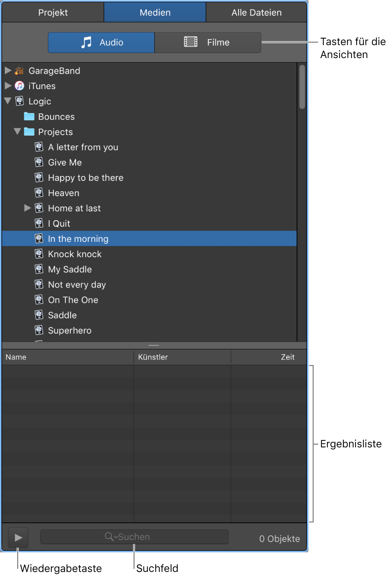This screenshot has height=576, width=392.
Task: Click the file browser vertical scrollbar
Action: click(302, 87)
